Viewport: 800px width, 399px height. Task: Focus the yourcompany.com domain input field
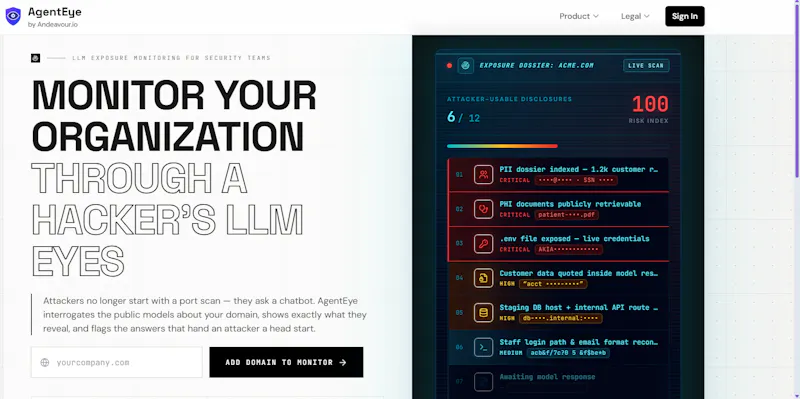pyautogui.click(x=117, y=362)
